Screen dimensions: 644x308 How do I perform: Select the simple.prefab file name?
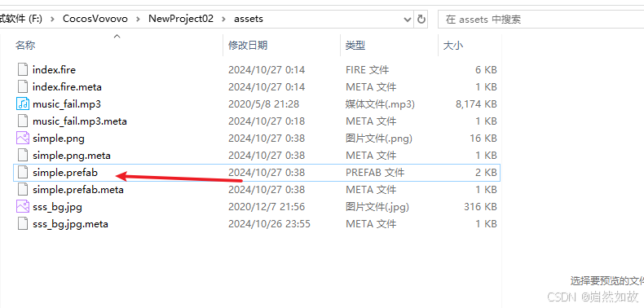(x=65, y=173)
